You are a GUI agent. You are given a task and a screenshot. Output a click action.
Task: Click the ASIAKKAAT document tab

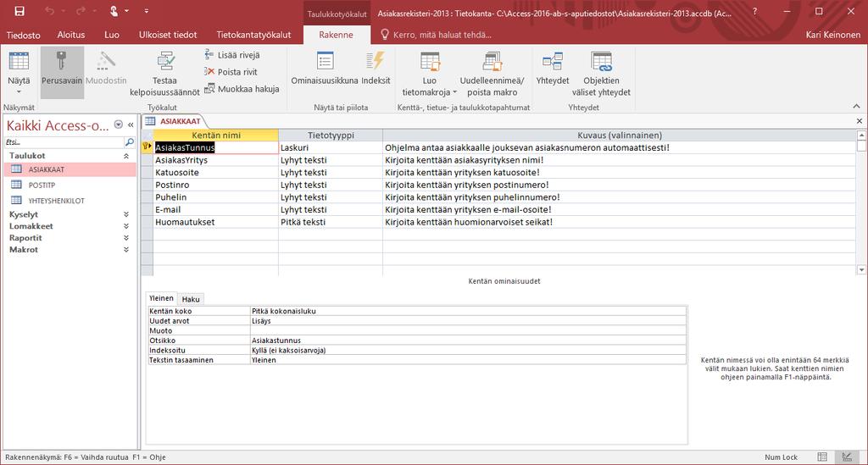point(174,121)
